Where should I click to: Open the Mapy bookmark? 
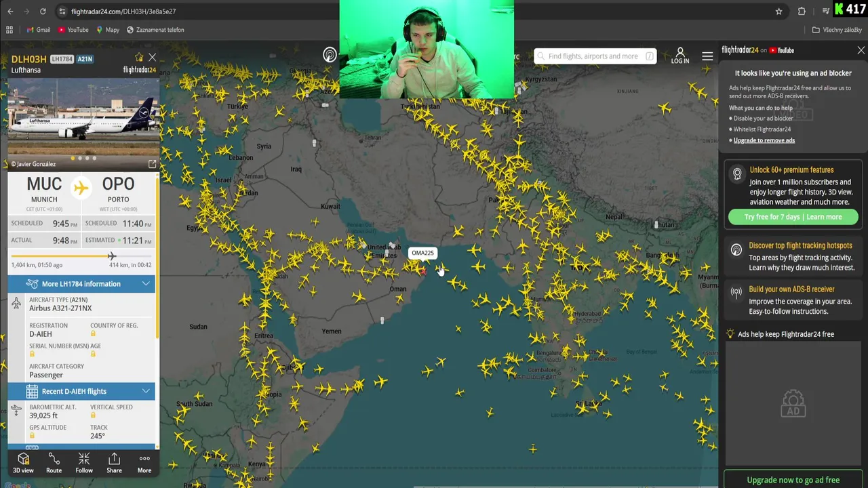[x=108, y=30]
